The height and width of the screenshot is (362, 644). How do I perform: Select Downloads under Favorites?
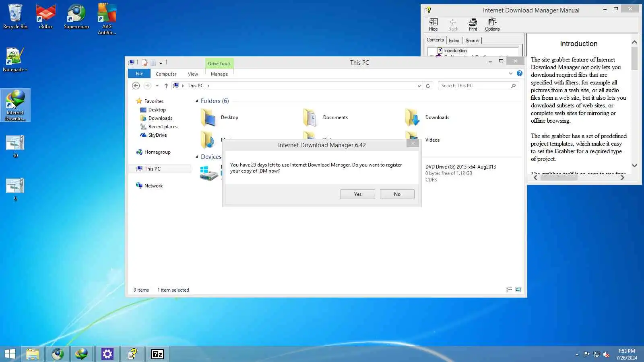pyautogui.click(x=160, y=118)
